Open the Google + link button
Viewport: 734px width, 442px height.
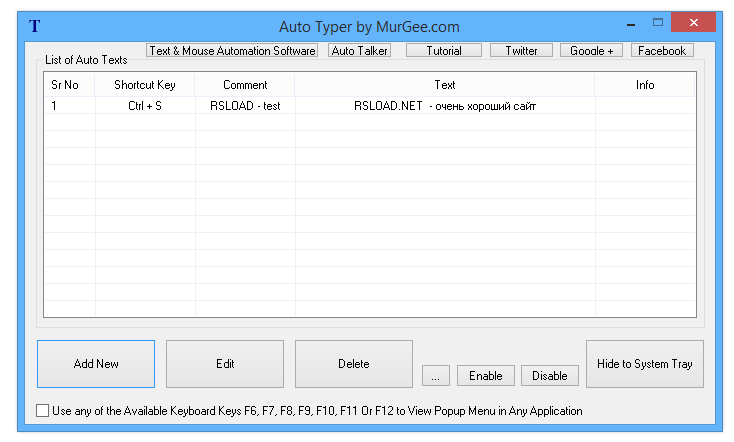click(591, 50)
